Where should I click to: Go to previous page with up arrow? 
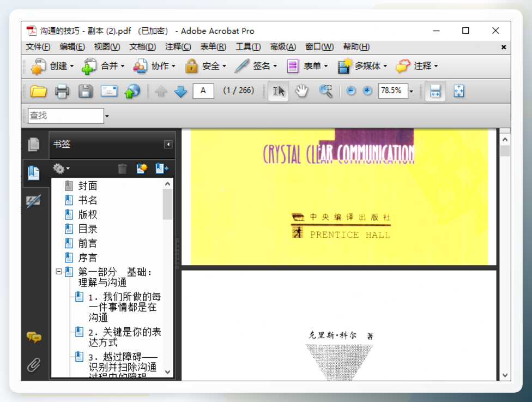pyautogui.click(x=161, y=91)
